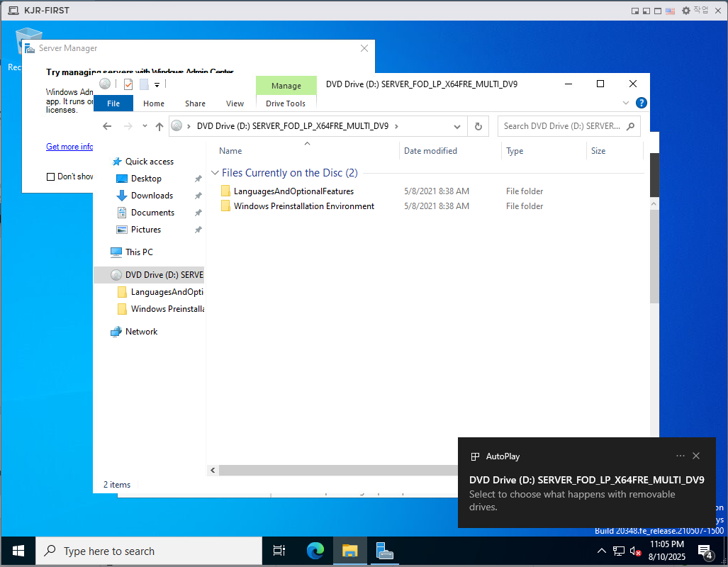Click File folder type of Windows Preinstallation Environment
Image resolution: width=728 pixels, height=567 pixels.
click(x=524, y=206)
